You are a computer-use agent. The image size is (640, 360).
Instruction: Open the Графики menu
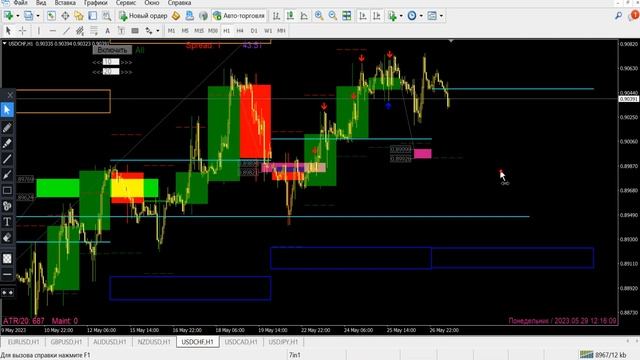[96, 3]
